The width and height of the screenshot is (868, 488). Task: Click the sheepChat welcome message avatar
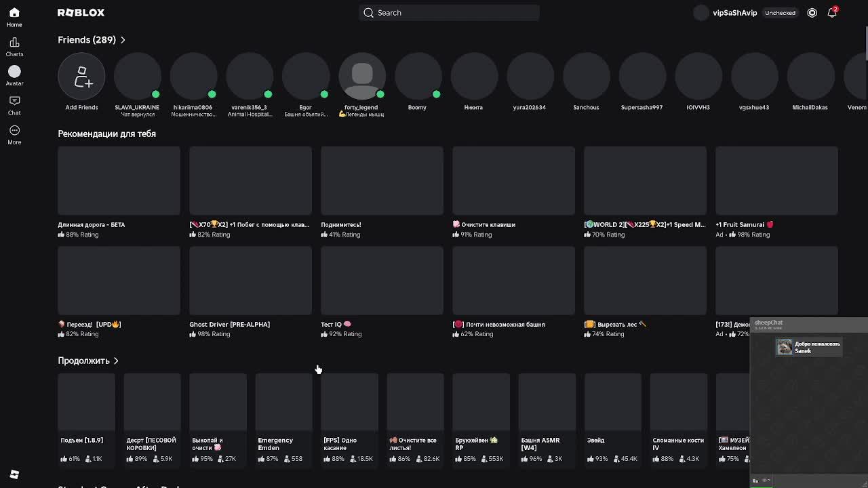coord(785,347)
